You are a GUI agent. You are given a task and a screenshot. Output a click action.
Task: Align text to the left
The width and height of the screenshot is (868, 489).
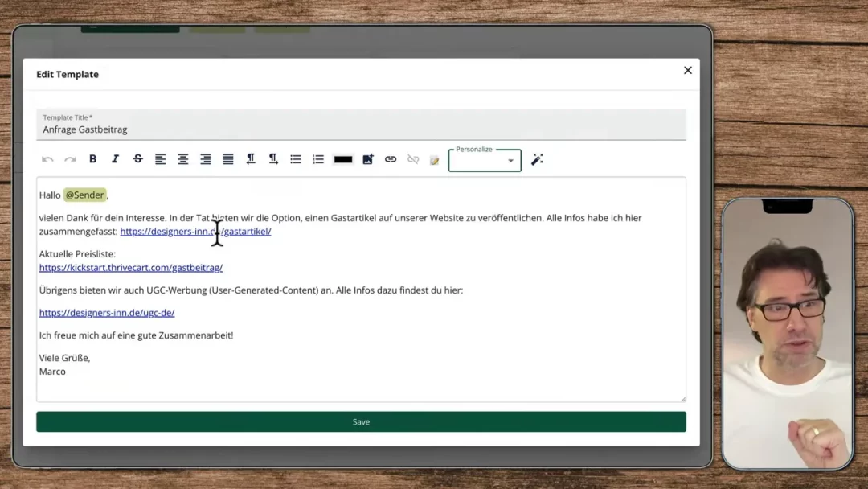coord(161,159)
